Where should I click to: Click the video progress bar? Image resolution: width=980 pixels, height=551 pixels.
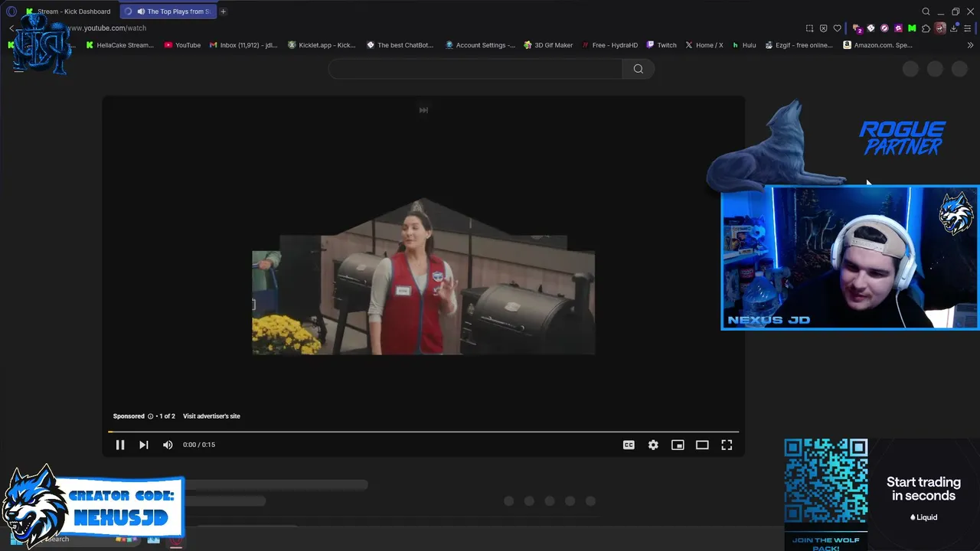point(423,432)
